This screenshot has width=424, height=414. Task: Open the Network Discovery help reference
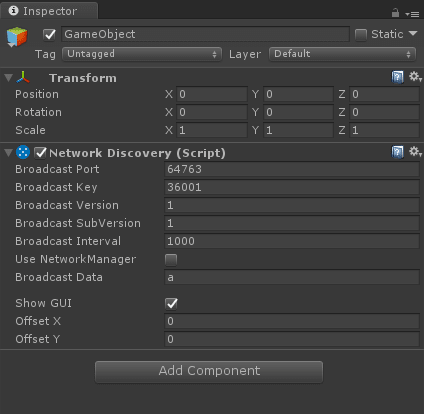[397, 152]
